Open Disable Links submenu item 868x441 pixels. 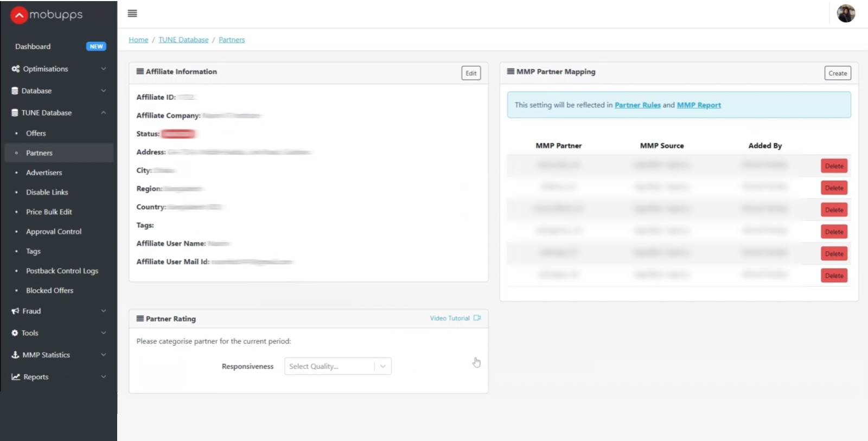click(47, 192)
